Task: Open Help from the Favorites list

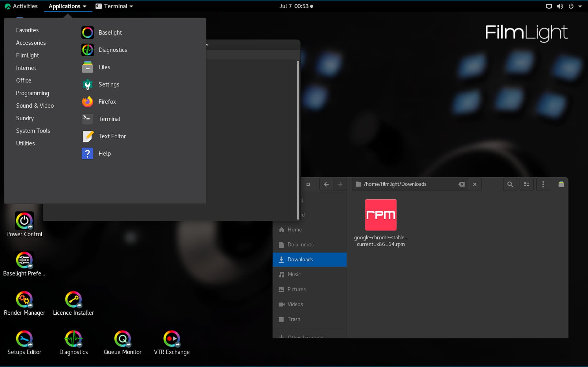Action: click(96, 153)
